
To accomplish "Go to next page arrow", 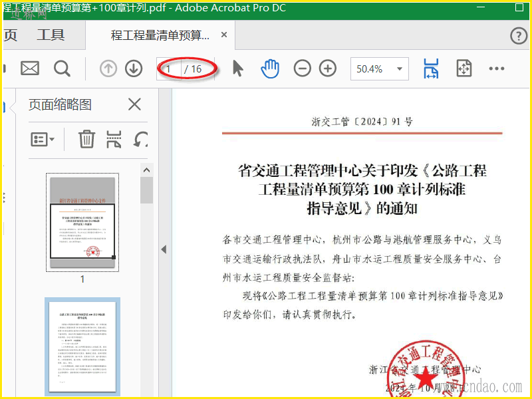I will (134, 68).
